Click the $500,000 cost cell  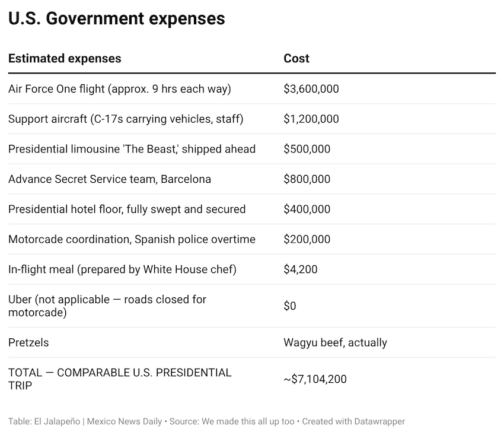point(307,149)
